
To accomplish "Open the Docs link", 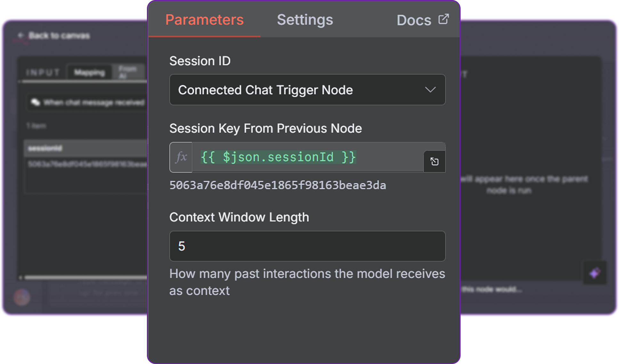I will (414, 20).
